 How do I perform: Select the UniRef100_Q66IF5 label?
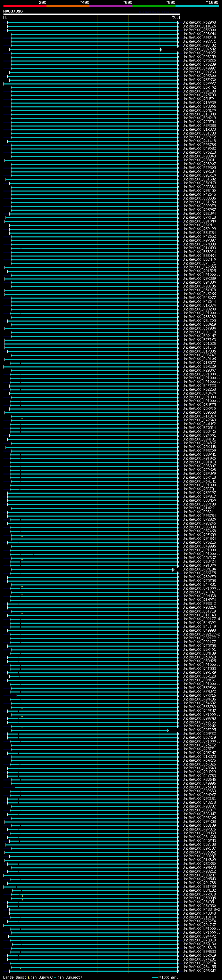click(199, 573)
